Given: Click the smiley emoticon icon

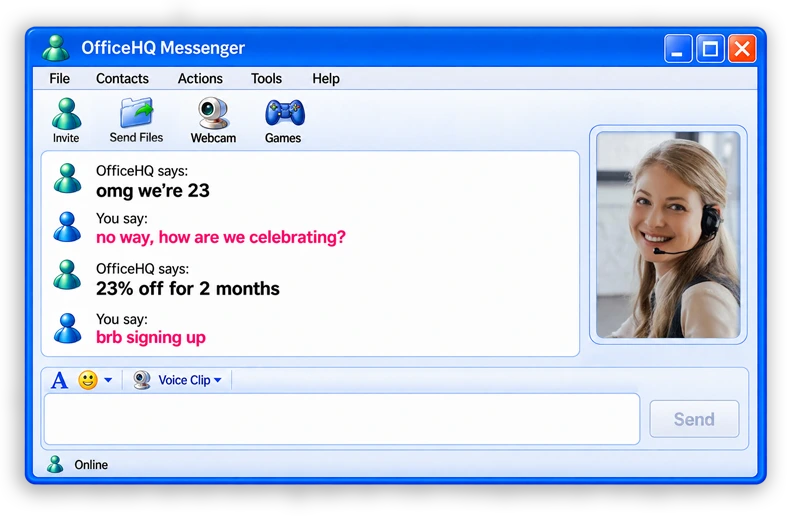Looking at the screenshot, I should [88, 380].
